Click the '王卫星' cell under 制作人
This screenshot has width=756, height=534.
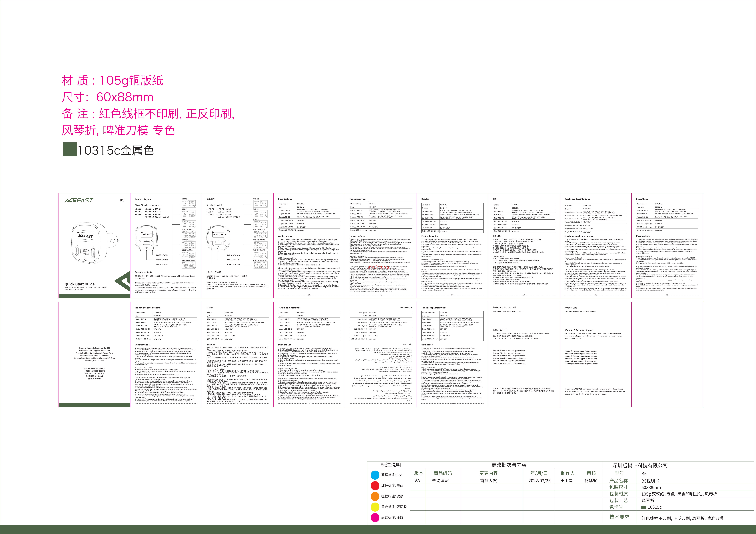567,481
